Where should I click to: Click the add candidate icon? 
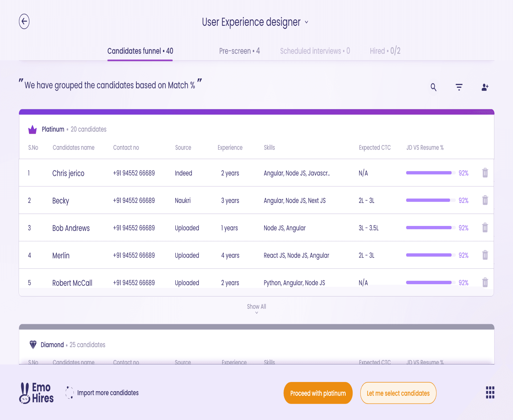[x=485, y=87]
